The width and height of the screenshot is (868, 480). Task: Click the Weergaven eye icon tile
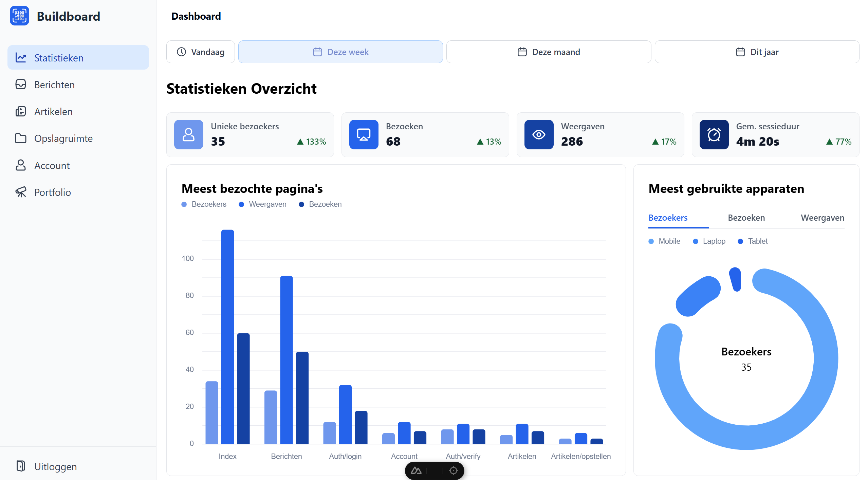539,134
